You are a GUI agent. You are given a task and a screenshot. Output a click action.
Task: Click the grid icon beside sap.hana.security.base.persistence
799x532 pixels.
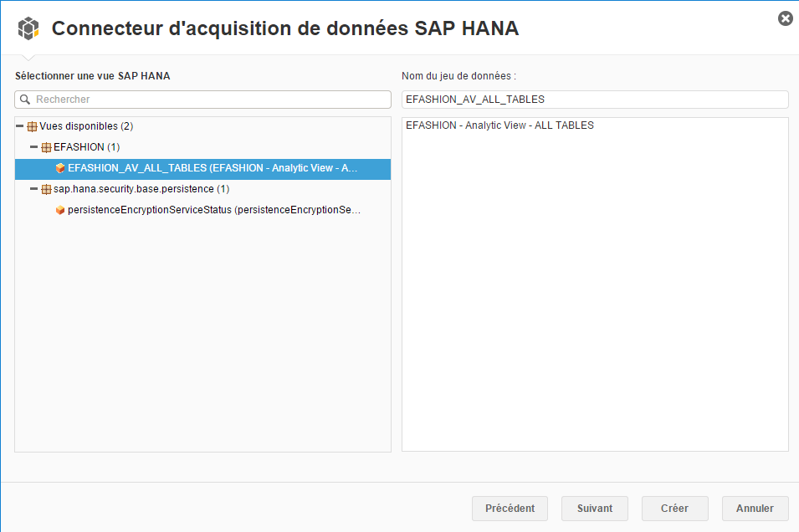pos(46,189)
